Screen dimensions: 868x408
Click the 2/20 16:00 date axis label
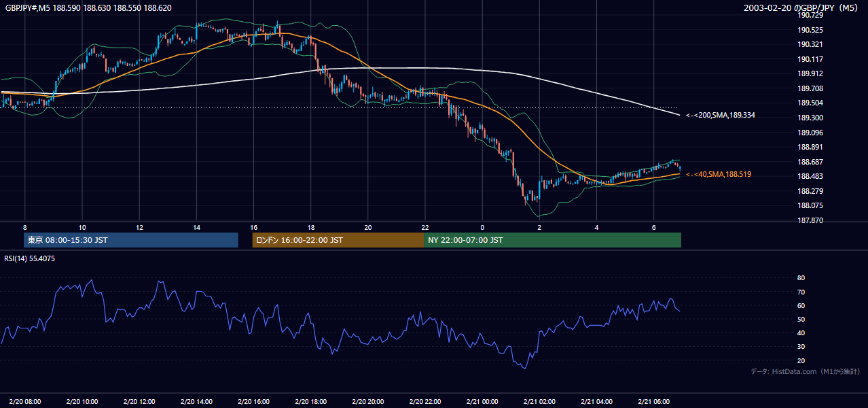coord(253,401)
